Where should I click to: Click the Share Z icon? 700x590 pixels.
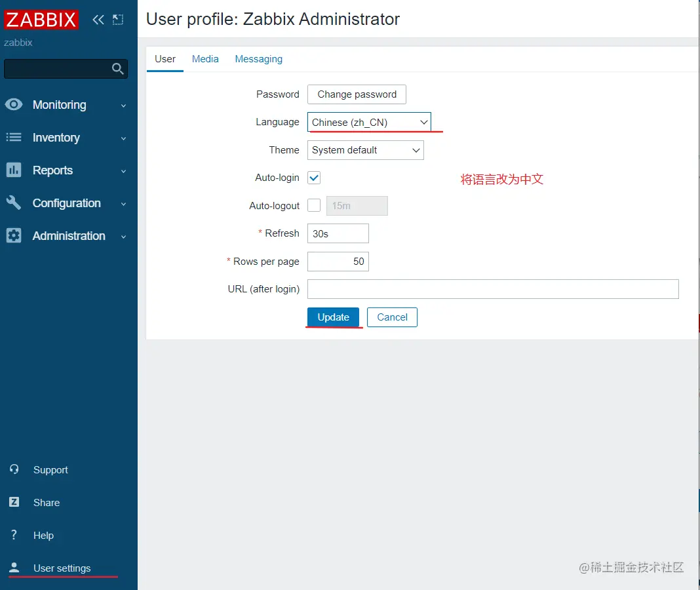click(x=14, y=502)
